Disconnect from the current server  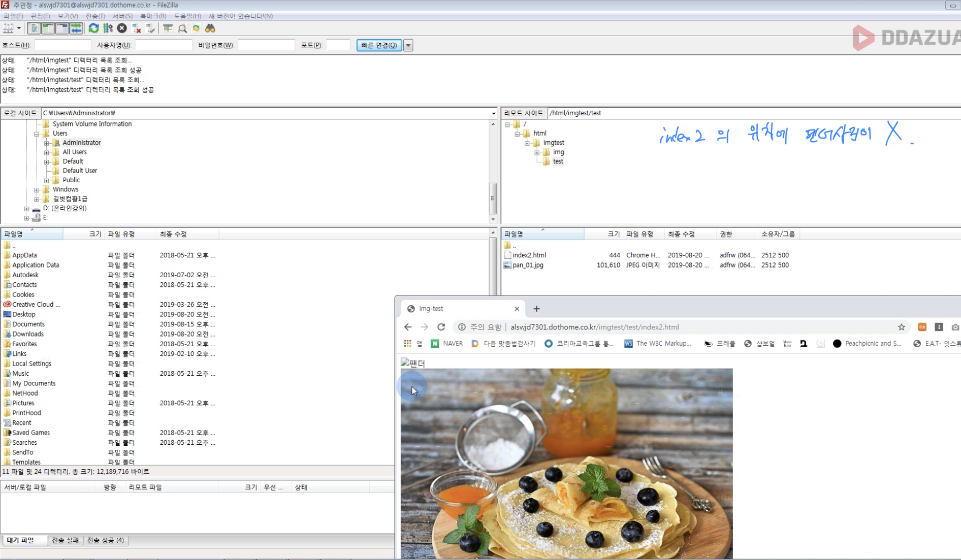136,28
